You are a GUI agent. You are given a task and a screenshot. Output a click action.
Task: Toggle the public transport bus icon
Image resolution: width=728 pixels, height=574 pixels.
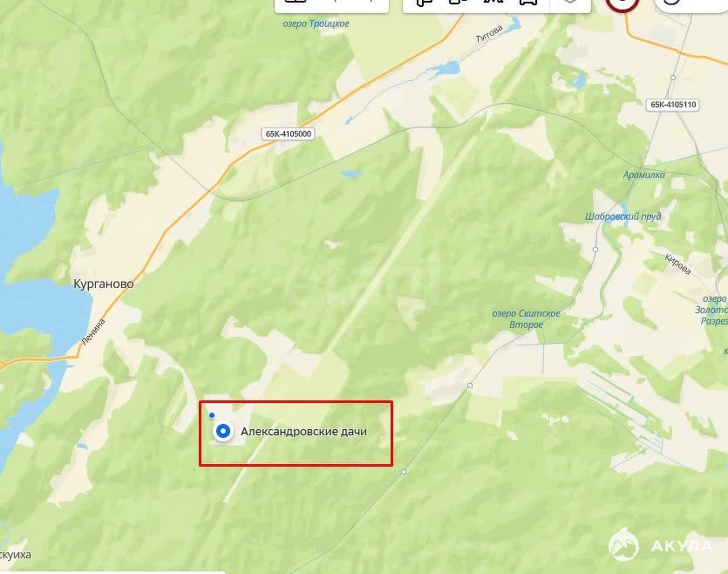tap(528, 2)
